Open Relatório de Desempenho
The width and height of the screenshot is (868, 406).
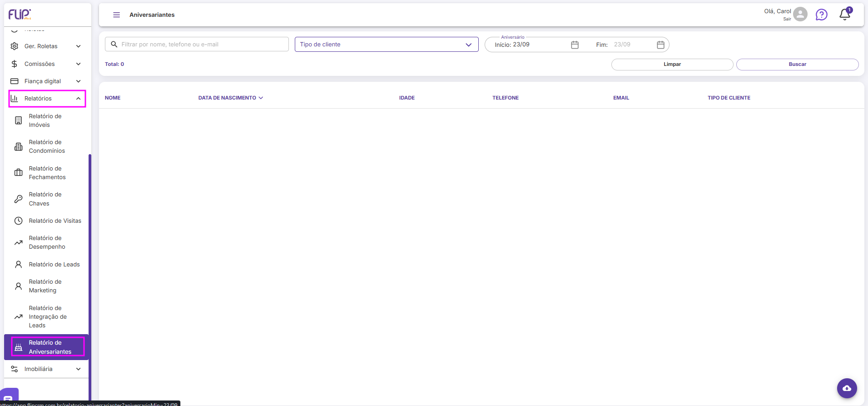click(x=46, y=242)
